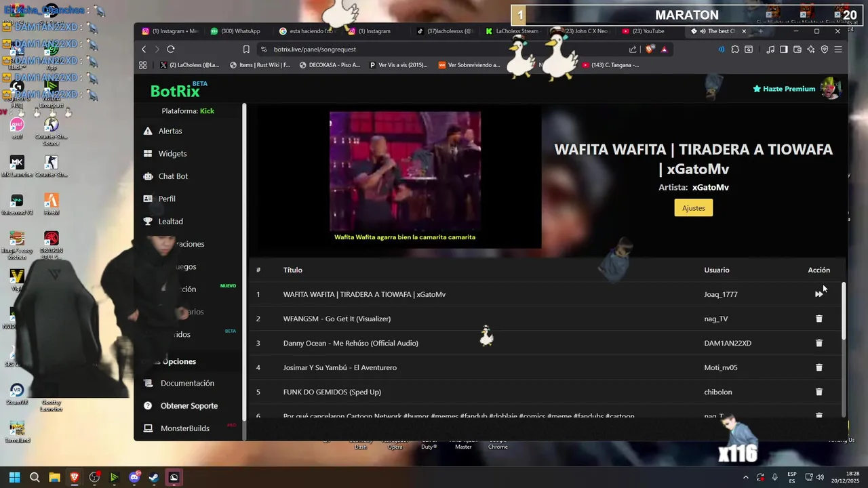Image resolution: width=868 pixels, height=488 pixels.
Task: Open the FiveM desktop shortcut
Action: point(52,204)
